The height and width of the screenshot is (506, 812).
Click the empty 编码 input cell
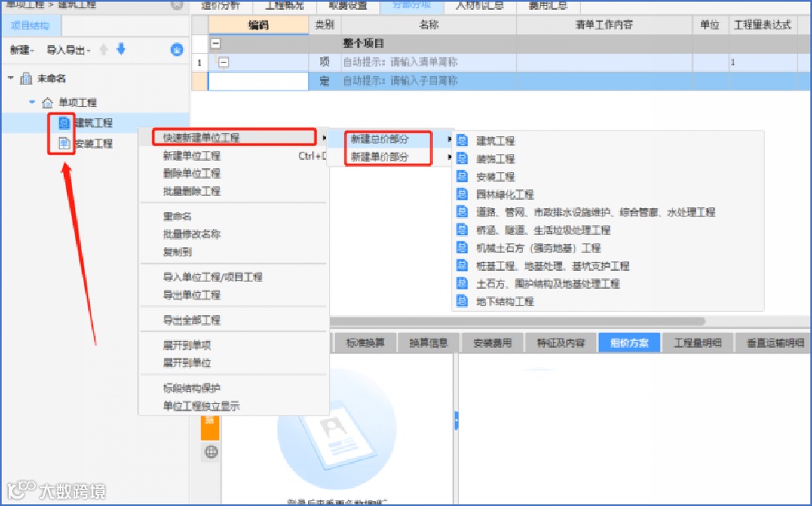coord(258,82)
